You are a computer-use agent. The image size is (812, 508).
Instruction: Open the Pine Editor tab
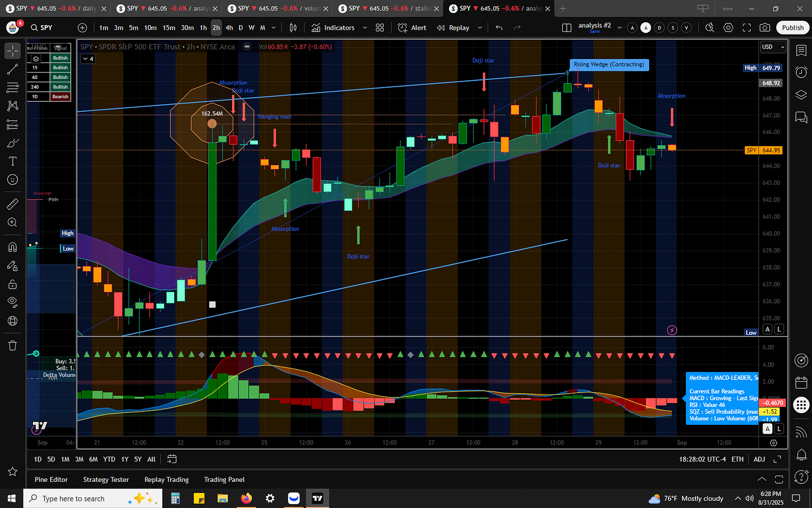[51, 480]
